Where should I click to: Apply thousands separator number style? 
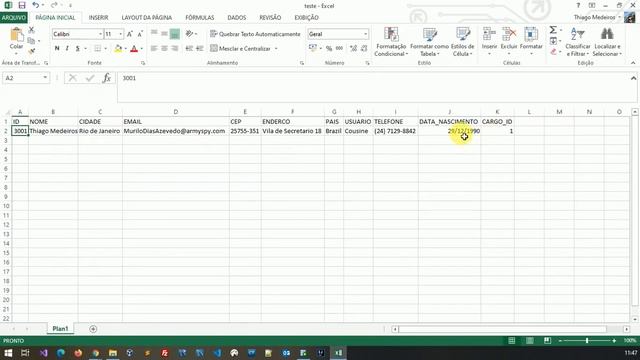pos(339,49)
